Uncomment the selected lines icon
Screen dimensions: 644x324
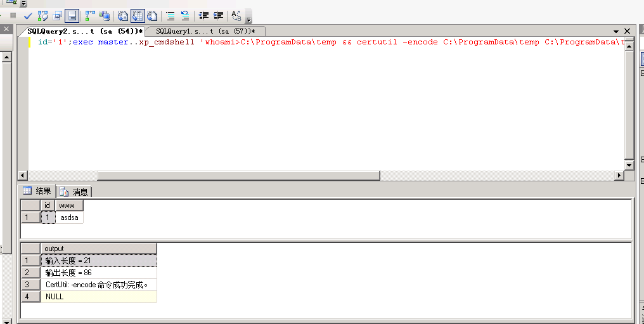pyautogui.click(x=185, y=16)
